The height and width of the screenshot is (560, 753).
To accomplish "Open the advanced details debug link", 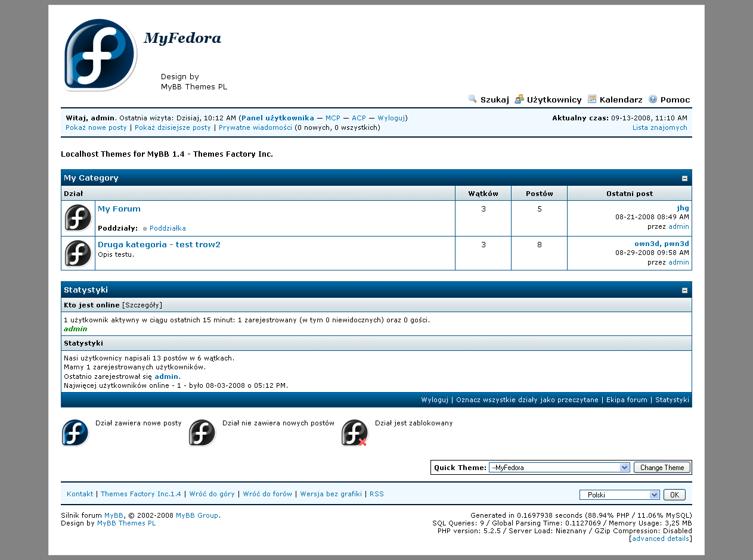I will click(661, 539).
